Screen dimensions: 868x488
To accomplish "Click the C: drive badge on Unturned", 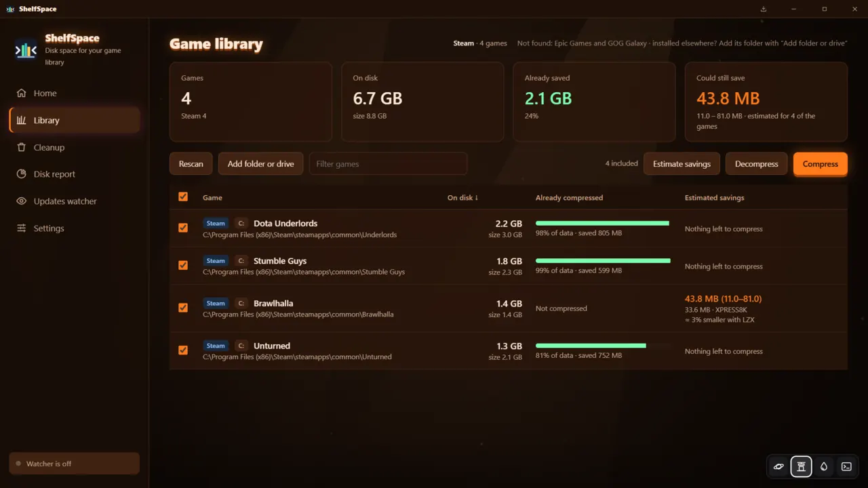I will (241, 346).
